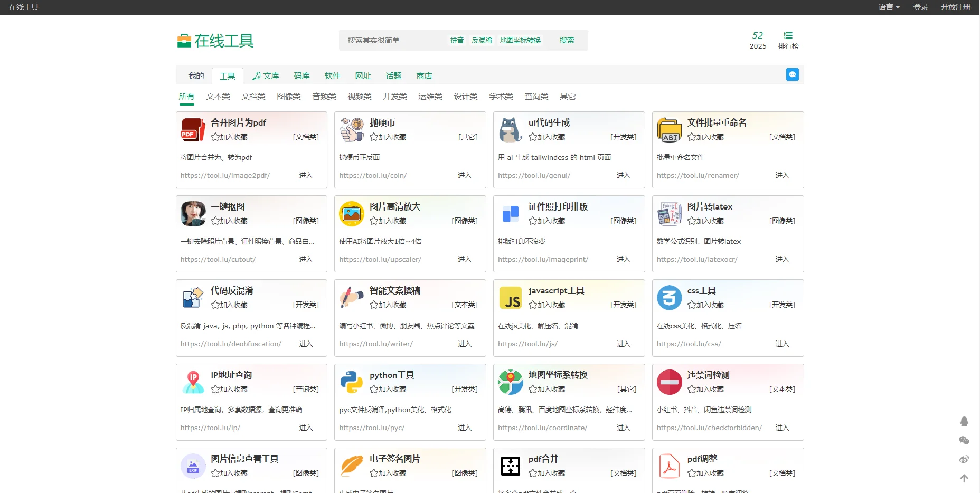This screenshot has width=980, height=493.
Task: Click the back-to-top arrow icon
Action: click(x=965, y=478)
